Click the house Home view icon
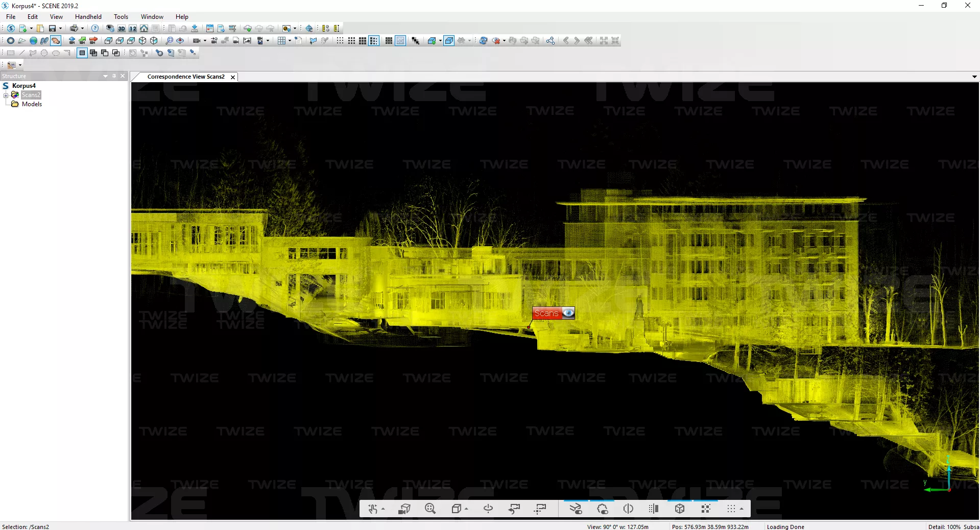The height and width of the screenshot is (530, 980). (144, 29)
